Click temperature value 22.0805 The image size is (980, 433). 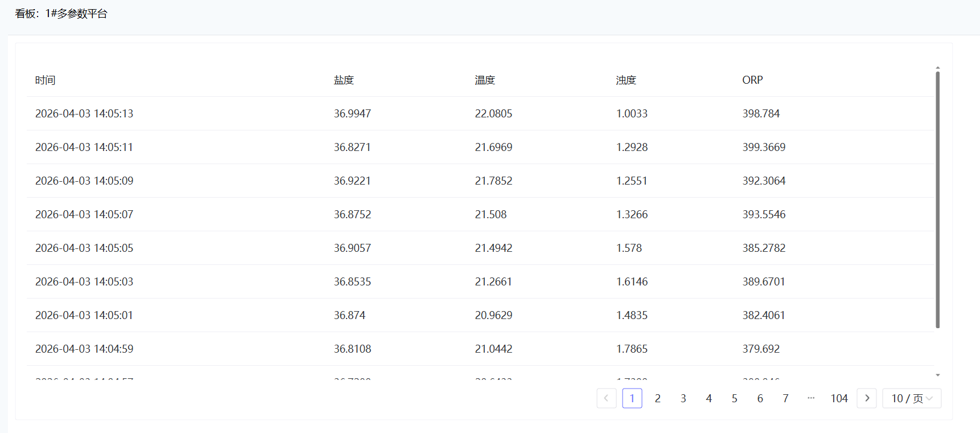pos(493,113)
